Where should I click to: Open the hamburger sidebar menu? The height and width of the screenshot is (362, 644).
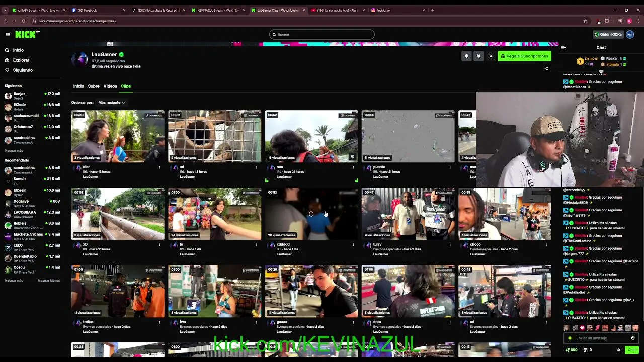pyautogui.click(x=8, y=34)
